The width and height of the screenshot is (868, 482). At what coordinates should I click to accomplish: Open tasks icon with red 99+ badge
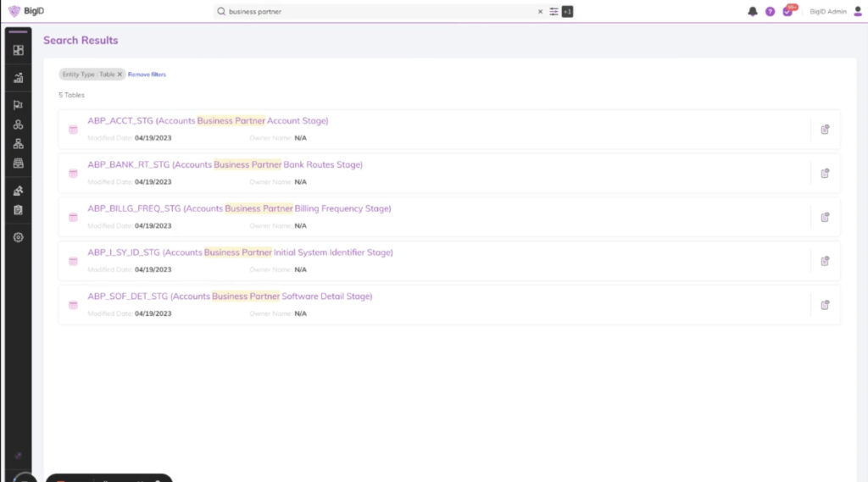[788, 12]
